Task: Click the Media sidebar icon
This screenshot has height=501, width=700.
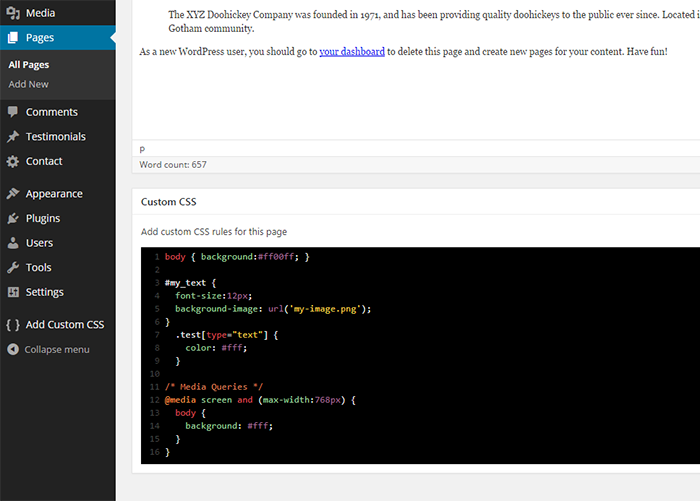Action: coord(13,13)
